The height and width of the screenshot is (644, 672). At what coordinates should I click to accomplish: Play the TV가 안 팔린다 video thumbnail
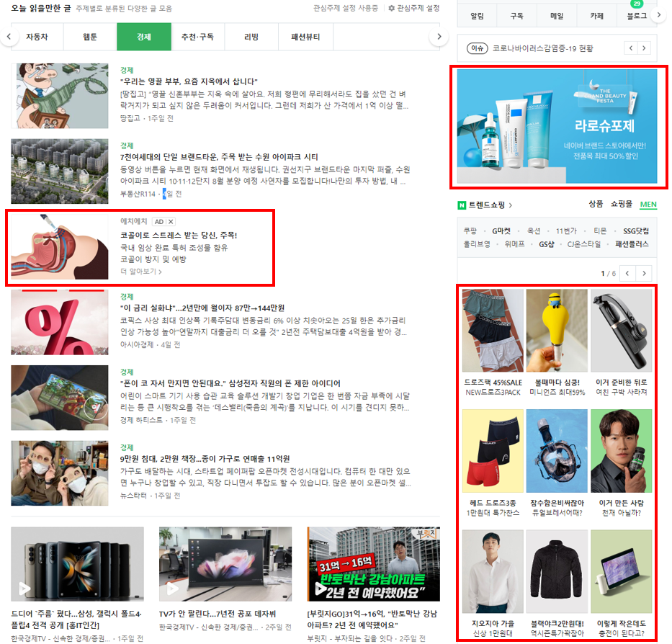[x=225, y=564]
